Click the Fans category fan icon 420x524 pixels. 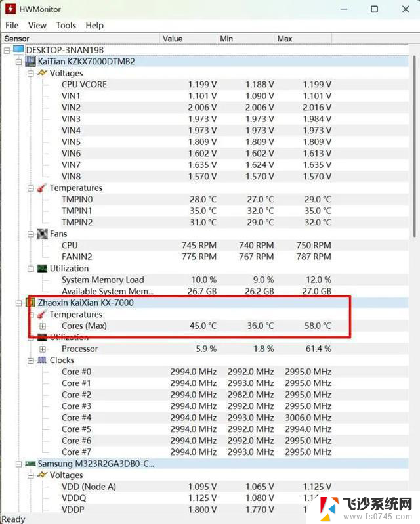click(x=42, y=234)
